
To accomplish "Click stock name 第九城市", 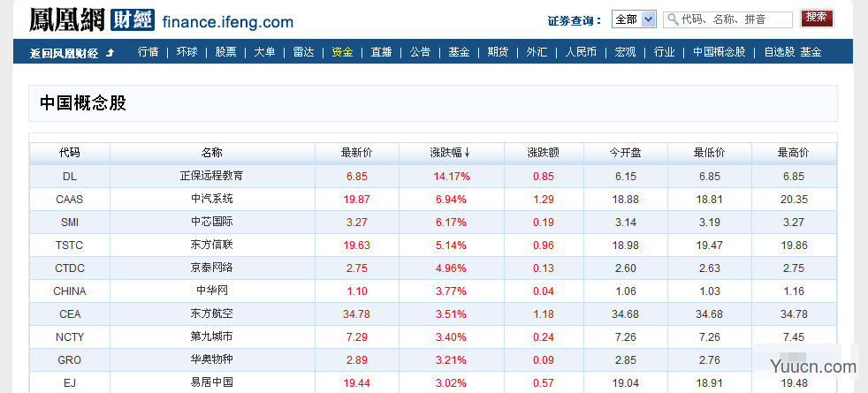I will (212, 336).
